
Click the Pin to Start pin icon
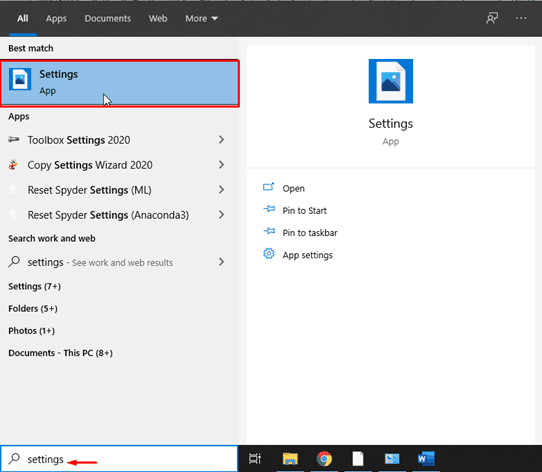(x=269, y=209)
